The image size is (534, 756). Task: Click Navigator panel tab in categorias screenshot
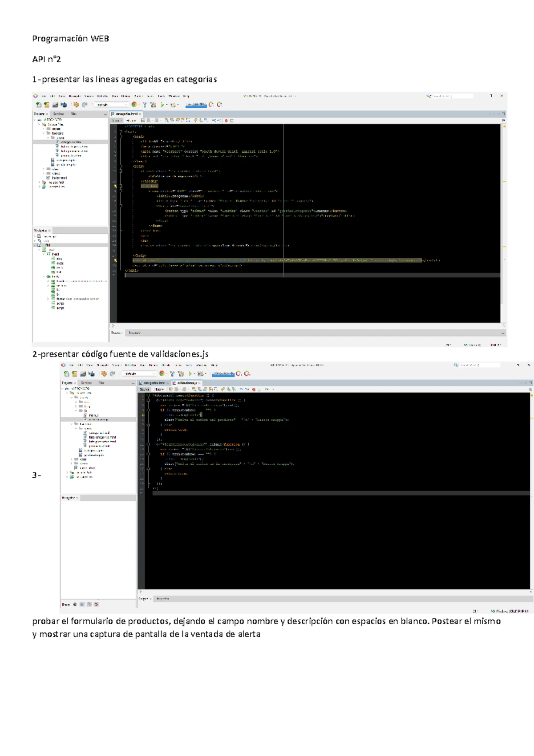click(x=42, y=231)
